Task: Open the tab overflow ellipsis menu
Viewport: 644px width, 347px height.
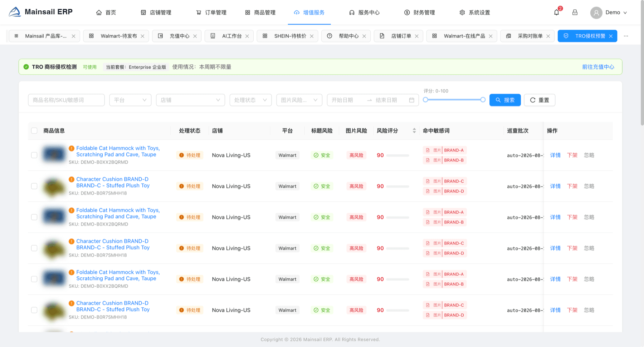Action: tap(626, 36)
